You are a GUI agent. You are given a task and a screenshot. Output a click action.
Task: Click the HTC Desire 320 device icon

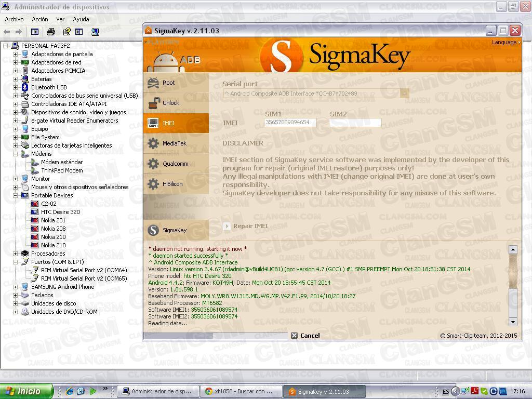coord(35,212)
